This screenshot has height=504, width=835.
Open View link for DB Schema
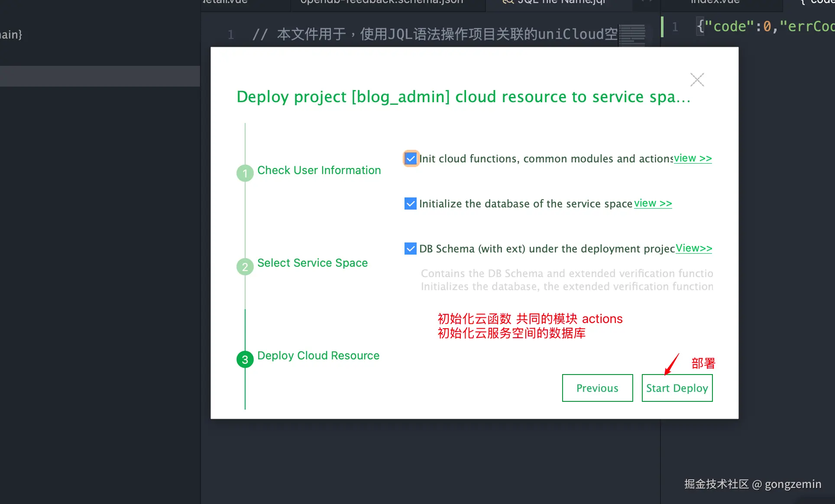pos(694,249)
